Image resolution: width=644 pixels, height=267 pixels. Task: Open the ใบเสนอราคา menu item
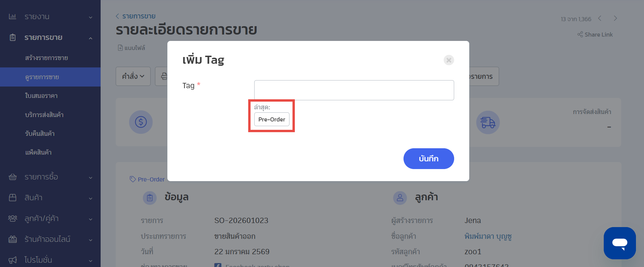41,96
